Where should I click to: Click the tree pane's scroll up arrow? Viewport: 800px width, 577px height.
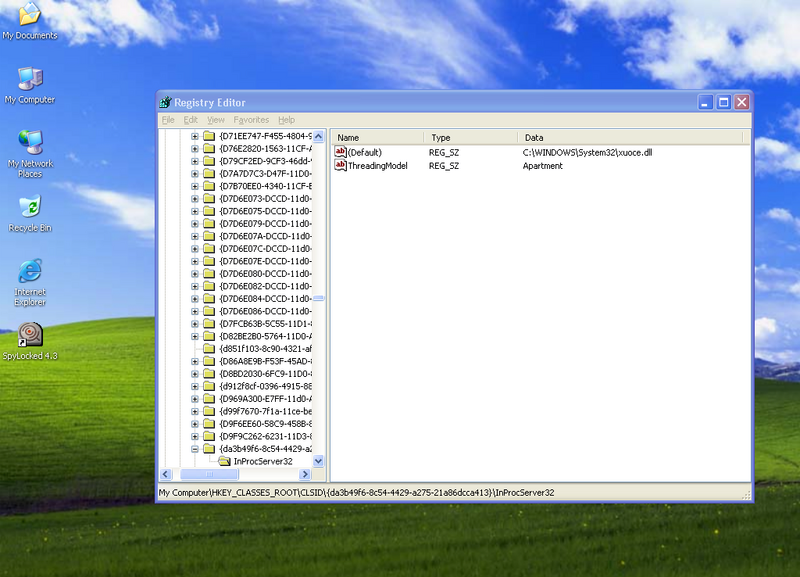tap(318, 136)
